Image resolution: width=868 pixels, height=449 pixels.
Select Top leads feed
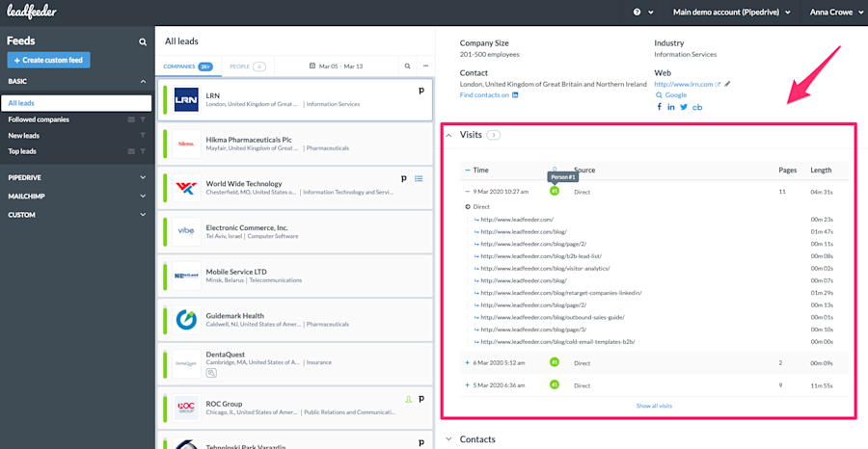click(22, 151)
